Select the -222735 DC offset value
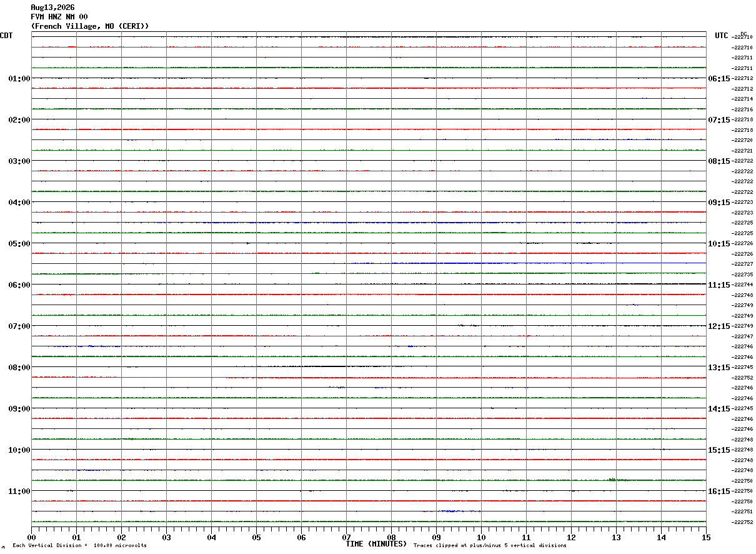This screenshot has width=756, height=554. click(x=743, y=275)
